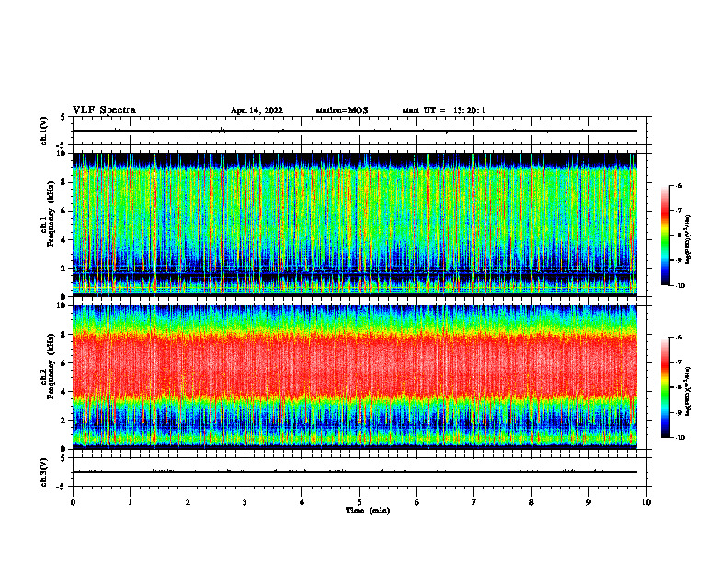Click the ch.2 color scale bar
The width and height of the screenshot is (728, 563).
(x=665, y=387)
